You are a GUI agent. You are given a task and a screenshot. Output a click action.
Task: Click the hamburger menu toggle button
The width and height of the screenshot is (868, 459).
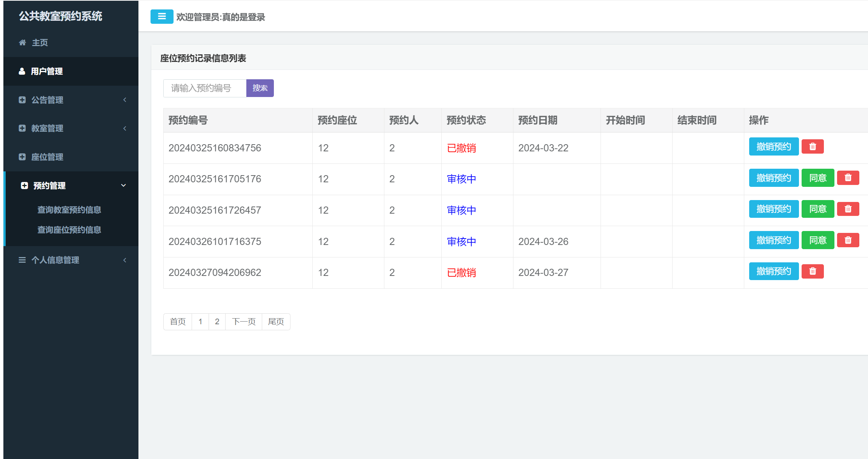(x=162, y=17)
